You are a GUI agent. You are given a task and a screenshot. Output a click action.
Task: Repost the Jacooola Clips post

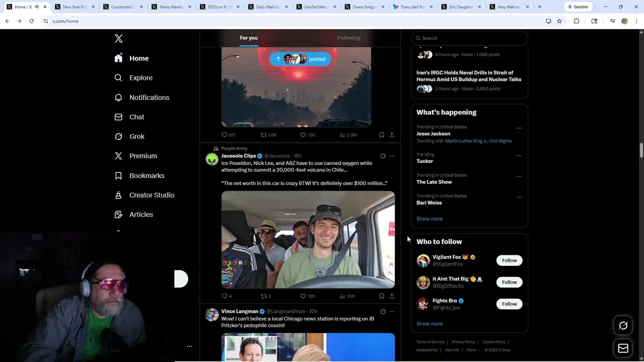[x=266, y=296]
